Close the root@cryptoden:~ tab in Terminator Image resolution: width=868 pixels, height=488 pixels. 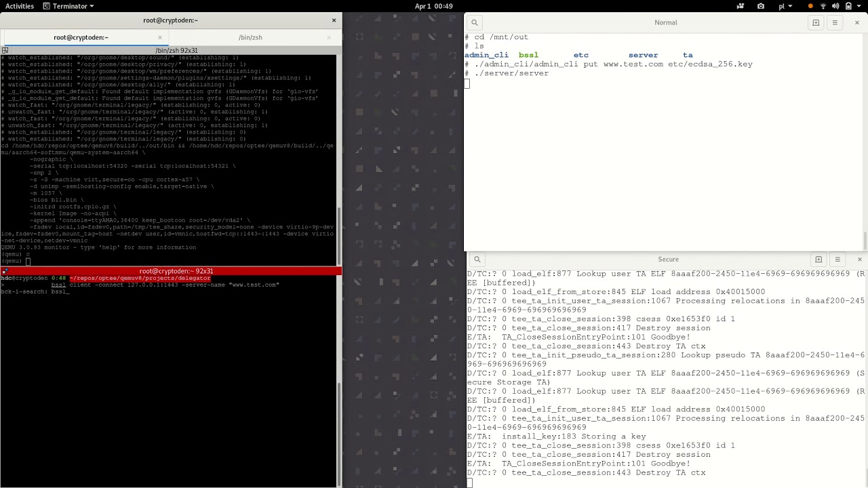(x=160, y=37)
